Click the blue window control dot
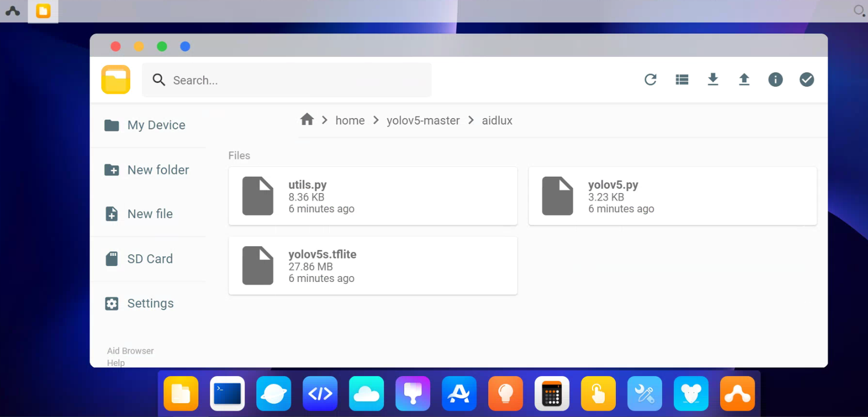Viewport: 868px width, 417px height. (185, 47)
